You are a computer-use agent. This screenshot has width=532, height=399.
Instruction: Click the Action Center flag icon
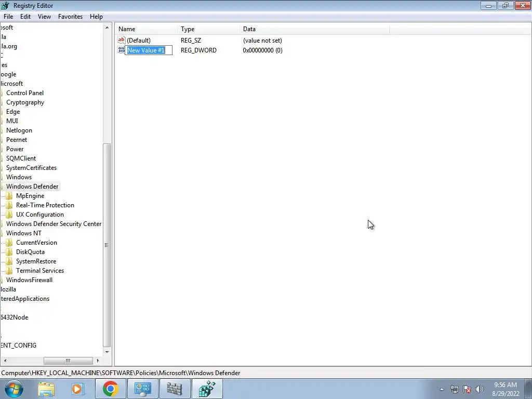pyautogui.click(x=467, y=389)
